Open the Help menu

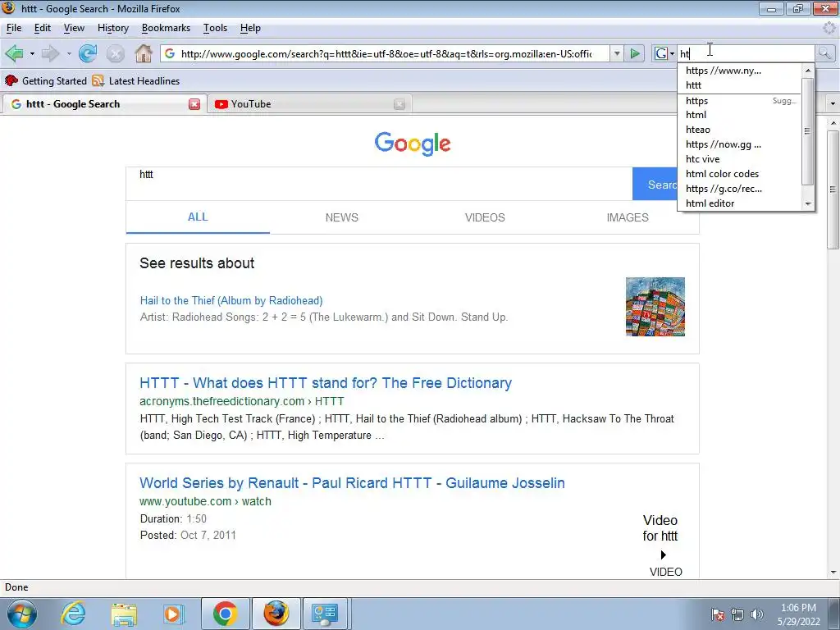click(250, 28)
